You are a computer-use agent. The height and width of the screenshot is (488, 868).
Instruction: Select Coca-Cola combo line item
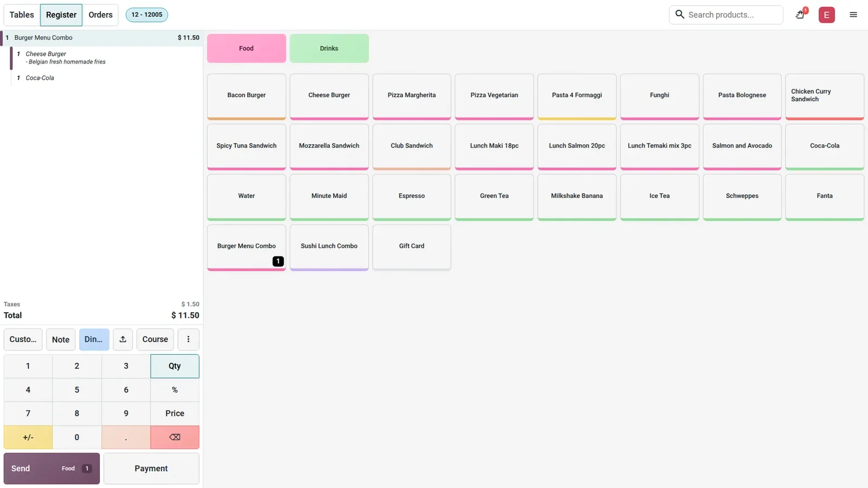pyautogui.click(x=106, y=78)
